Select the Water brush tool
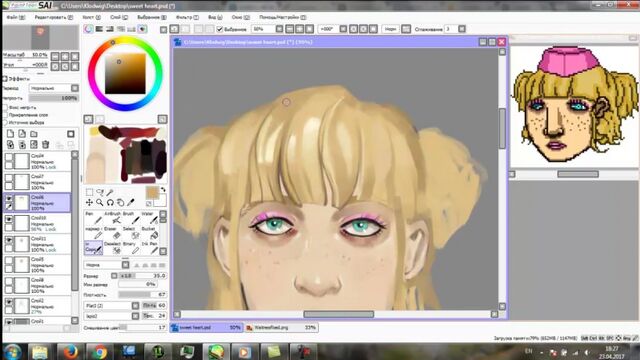 point(149,219)
